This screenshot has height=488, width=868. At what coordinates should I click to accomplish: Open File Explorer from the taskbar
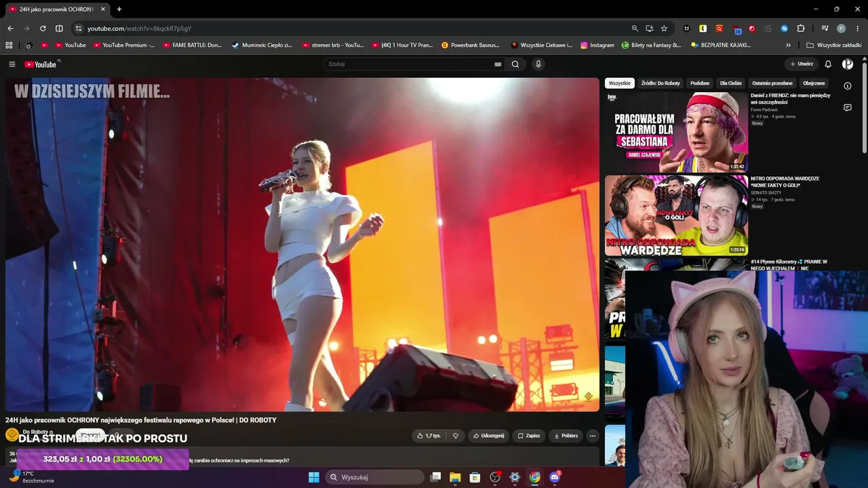[455, 477]
